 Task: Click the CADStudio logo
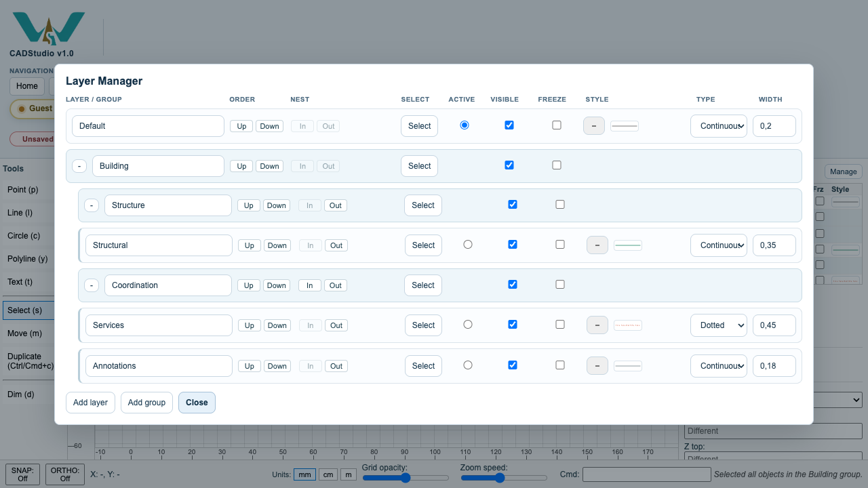[x=48, y=28]
